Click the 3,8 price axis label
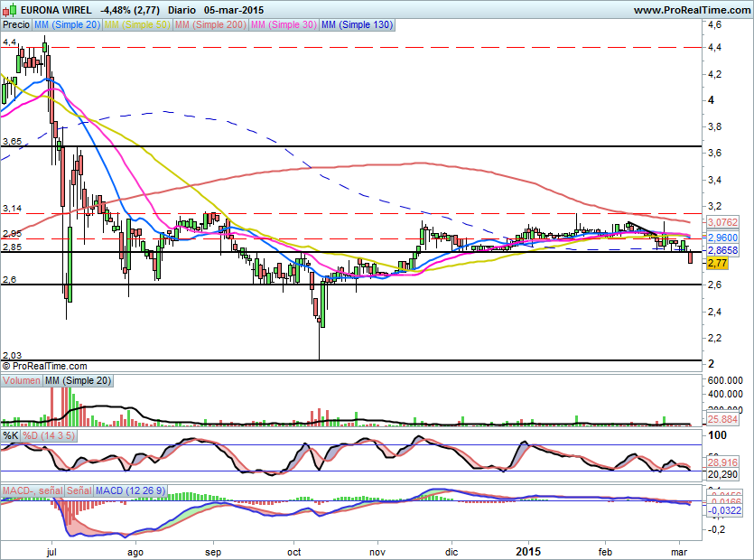The image size is (754, 560). tap(714, 127)
